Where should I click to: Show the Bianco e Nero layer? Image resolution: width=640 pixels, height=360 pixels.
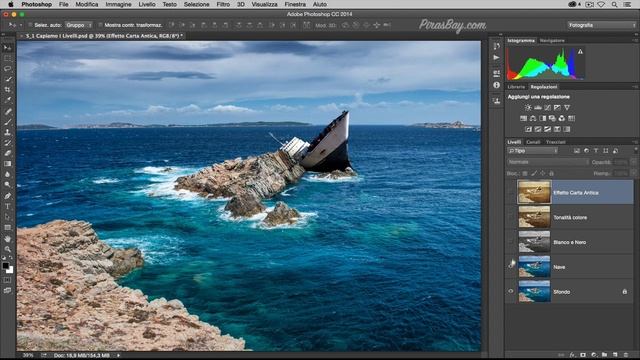pos(511,242)
